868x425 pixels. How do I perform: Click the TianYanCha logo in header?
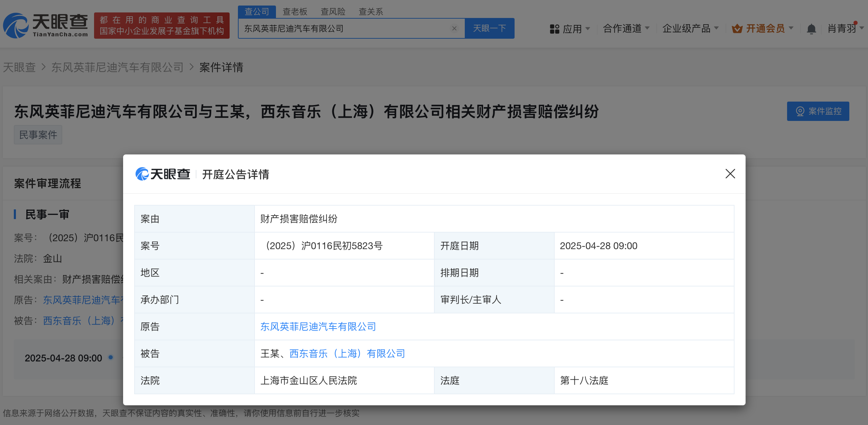[45, 25]
